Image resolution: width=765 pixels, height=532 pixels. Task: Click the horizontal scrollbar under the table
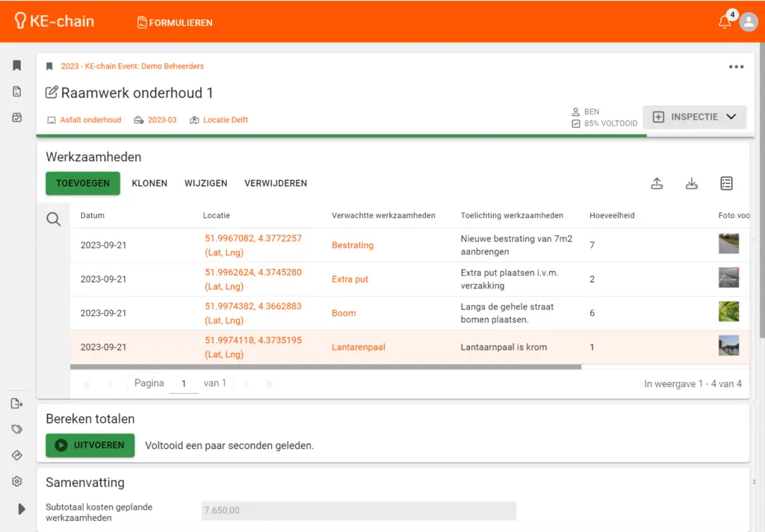pyautogui.click(x=326, y=367)
